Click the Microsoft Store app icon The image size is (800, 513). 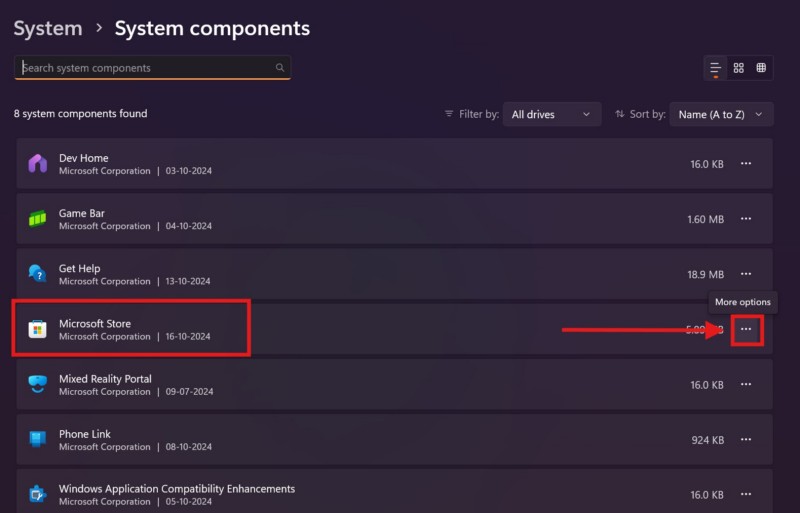[38, 329]
